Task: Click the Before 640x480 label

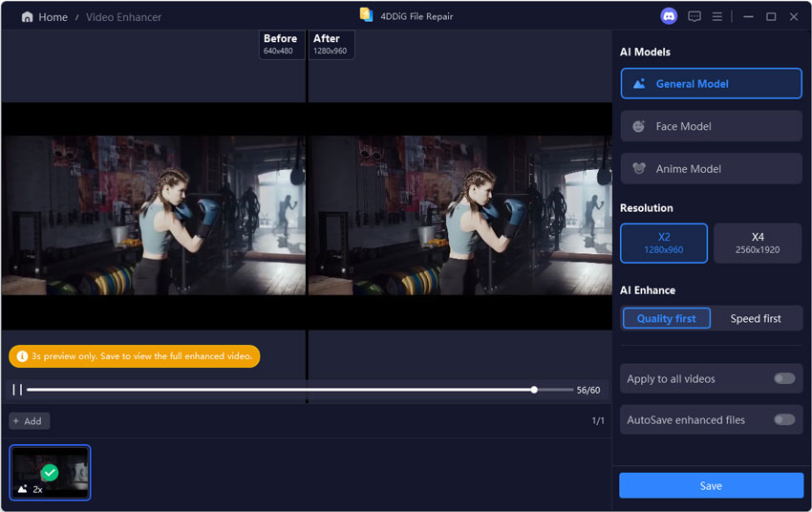Action: coord(281,44)
